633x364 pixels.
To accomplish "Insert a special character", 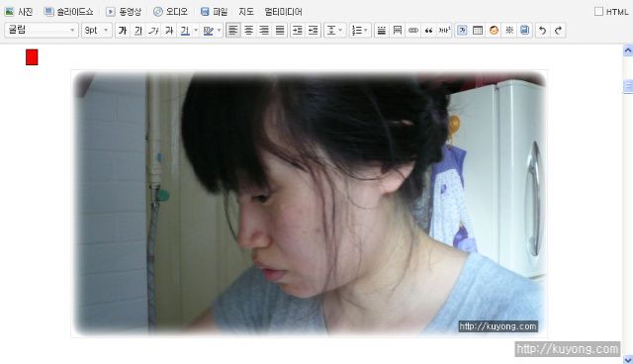I will click(509, 31).
